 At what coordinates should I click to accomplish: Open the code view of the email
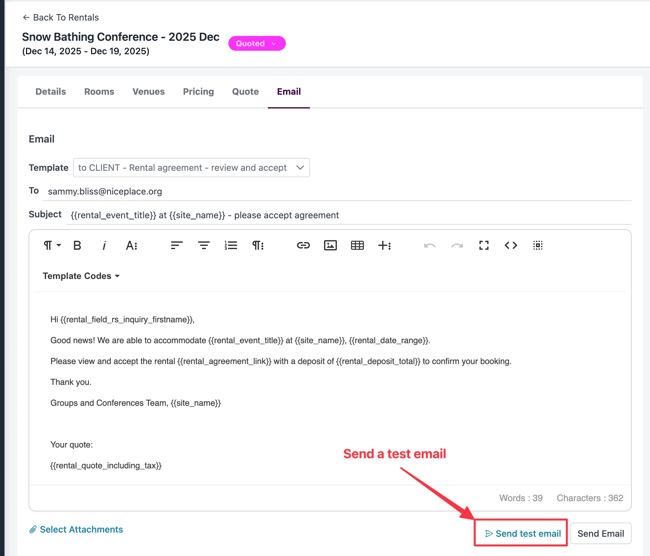(x=511, y=245)
